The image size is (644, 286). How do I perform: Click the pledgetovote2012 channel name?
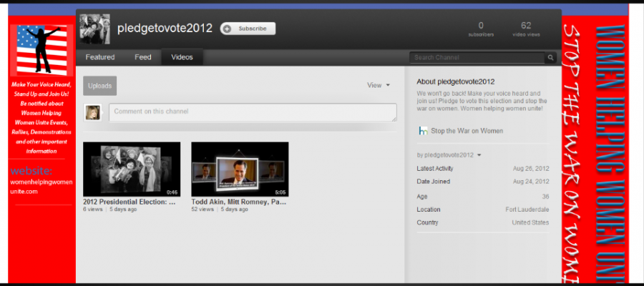point(165,29)
